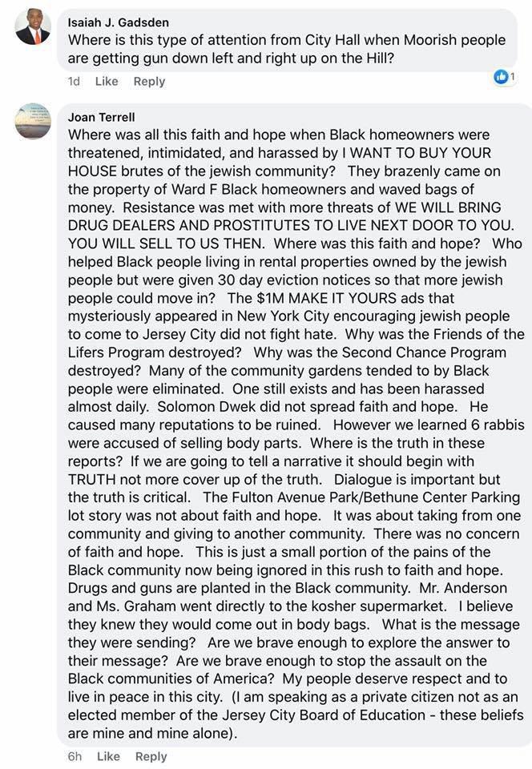
Task: Open Isaiah J. Gadsden's profile name link
Action: (x=119, y=23)
